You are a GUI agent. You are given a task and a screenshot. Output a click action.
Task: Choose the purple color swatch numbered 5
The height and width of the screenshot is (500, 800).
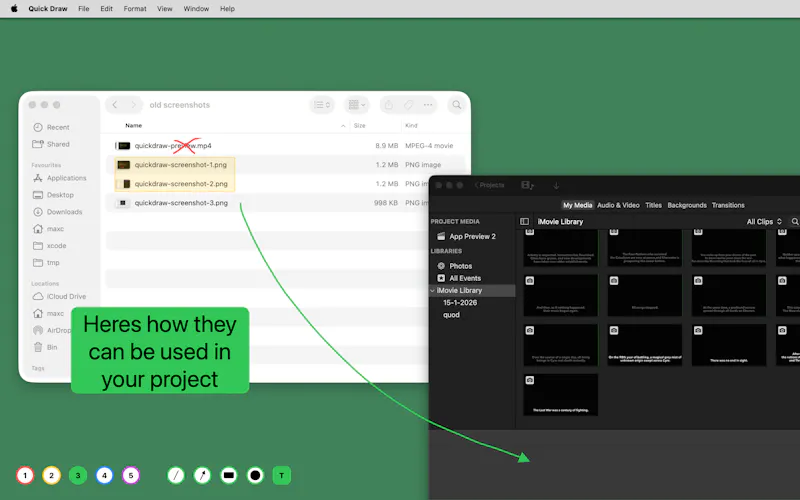pyautogui.click(x=131, y=476)
